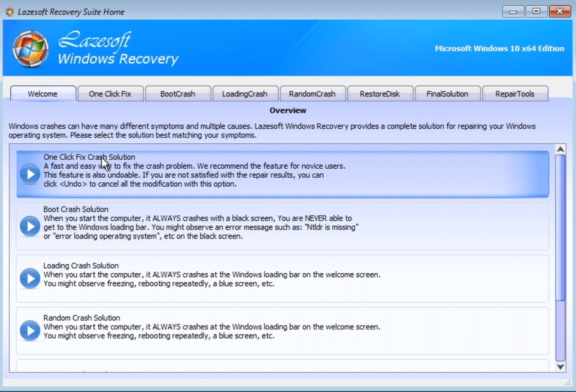Click the scrollbar up arrow

pos(561,149)
